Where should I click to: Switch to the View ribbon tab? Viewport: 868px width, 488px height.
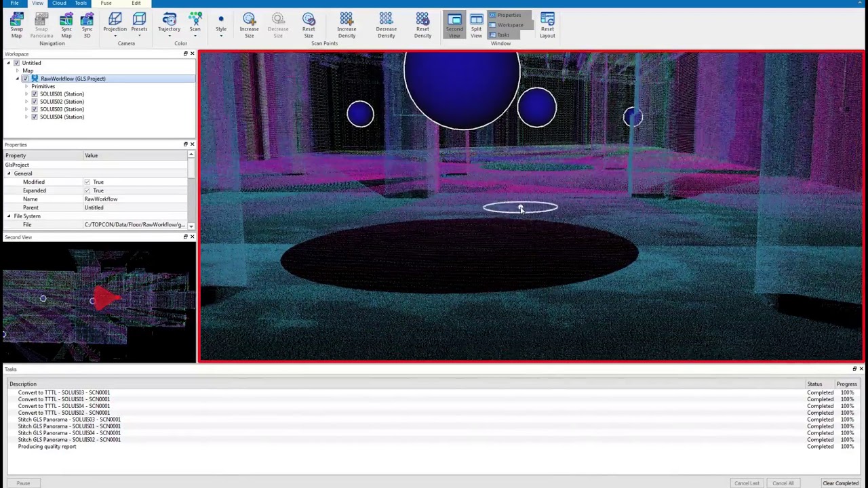[37, 3]
